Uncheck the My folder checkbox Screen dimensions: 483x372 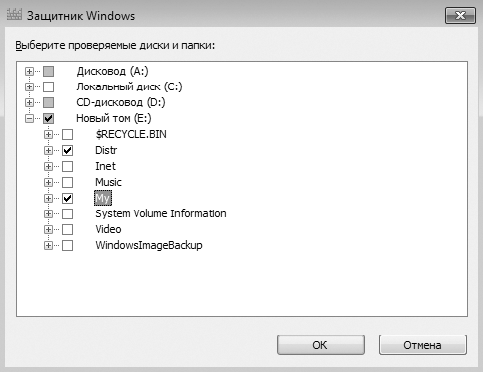tap(68, 198)
